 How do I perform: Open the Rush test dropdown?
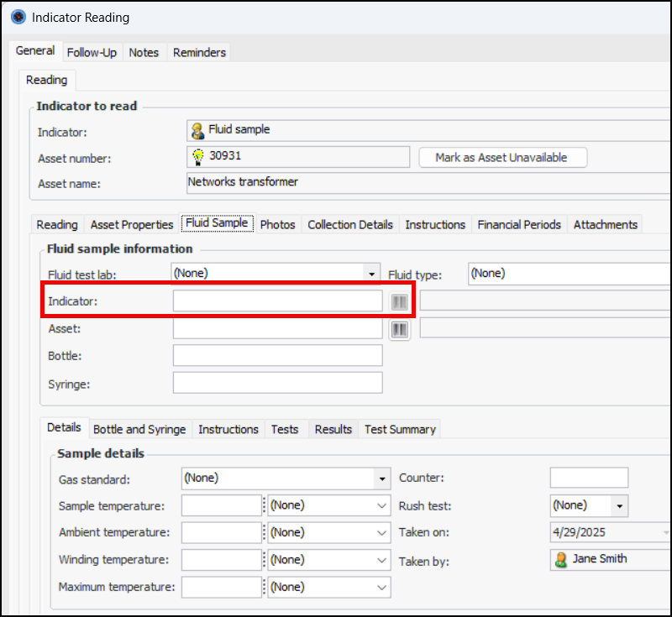[x=620, y=505]
